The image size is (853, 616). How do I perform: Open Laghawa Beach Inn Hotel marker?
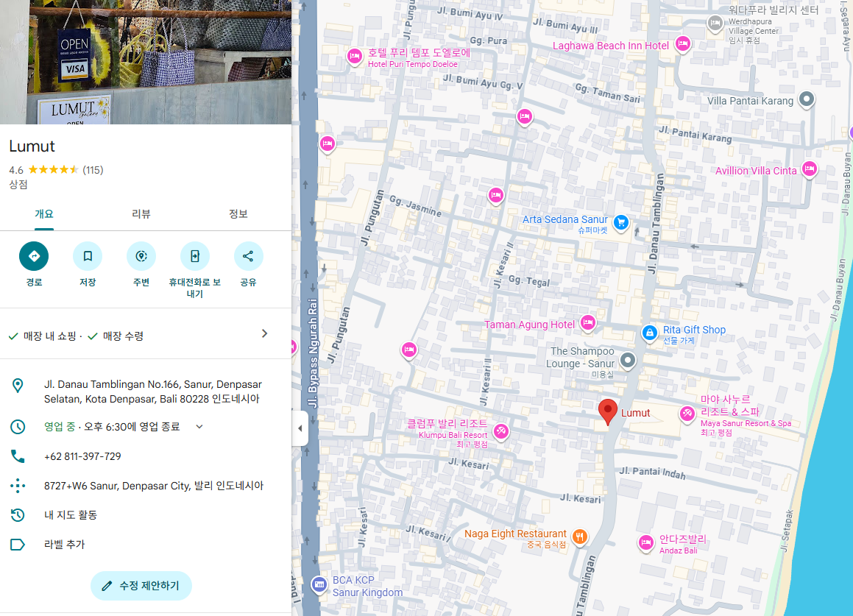click(x=683, y=43)
